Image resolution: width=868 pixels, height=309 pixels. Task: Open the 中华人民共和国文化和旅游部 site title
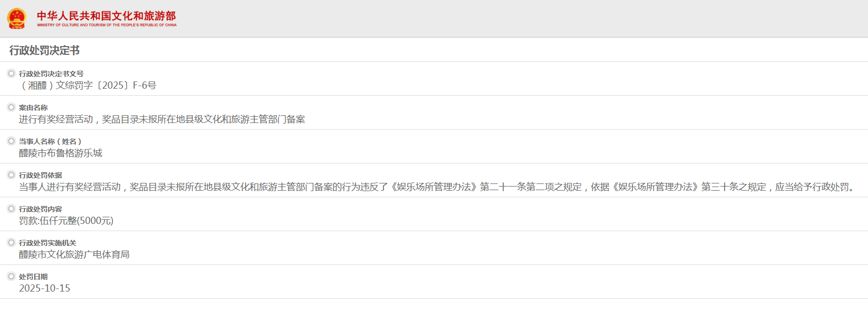pyautogui.click(x=106, y=15)
